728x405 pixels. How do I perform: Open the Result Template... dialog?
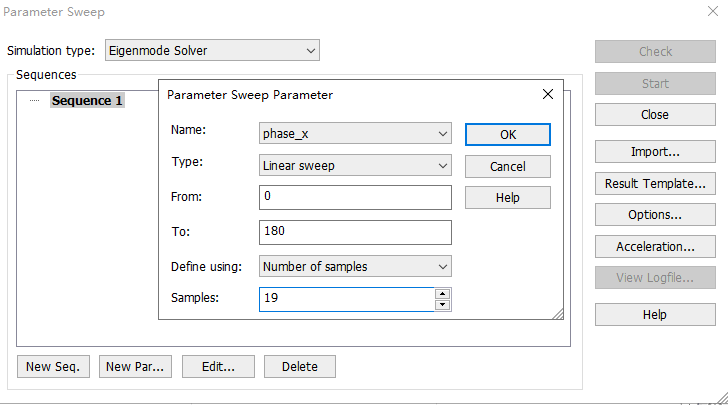[x=655, y=183]
